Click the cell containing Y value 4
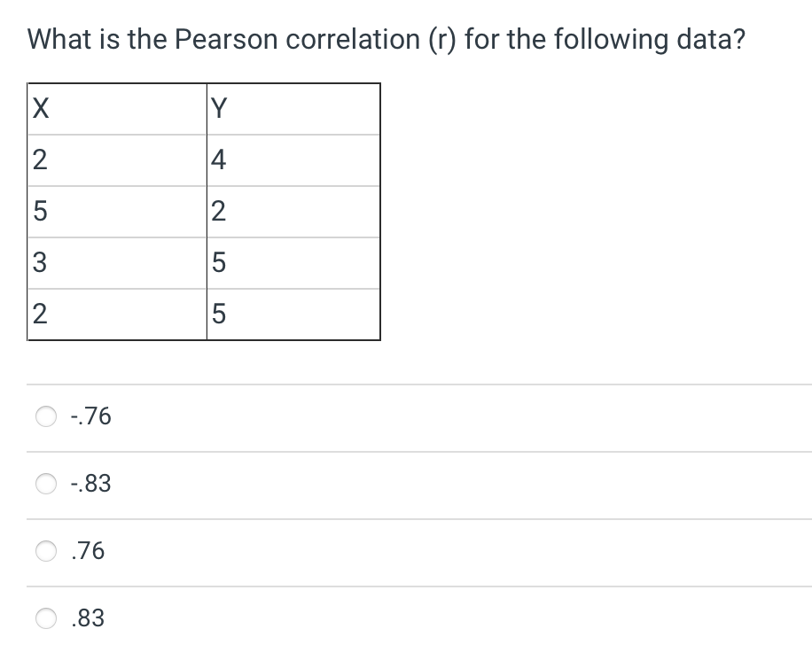Viewport: 812px width, 668px height. tap(293, 159)
